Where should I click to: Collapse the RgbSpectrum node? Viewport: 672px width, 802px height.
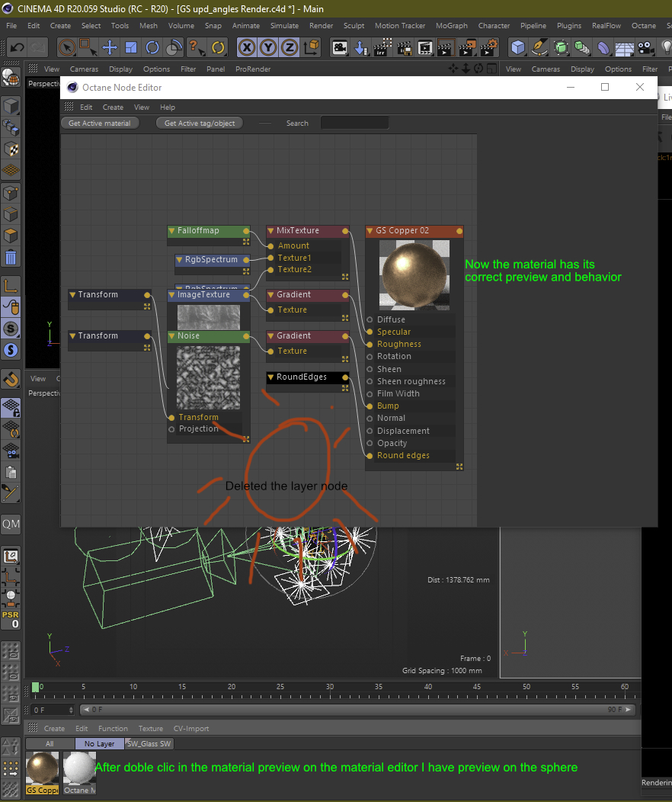click(x=179, y=260)
